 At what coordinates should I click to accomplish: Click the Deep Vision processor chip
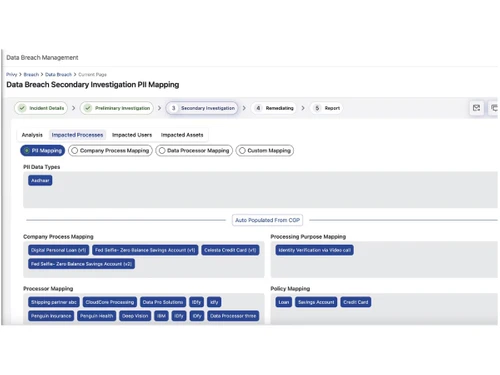click(x=135, y=316)
